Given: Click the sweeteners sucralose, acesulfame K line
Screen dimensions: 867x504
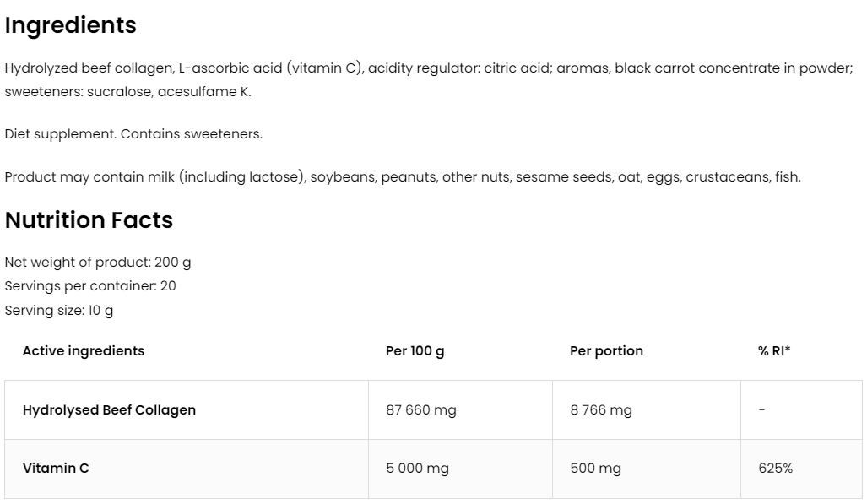Looking at the screenshot, I should (x=127, y=91).
